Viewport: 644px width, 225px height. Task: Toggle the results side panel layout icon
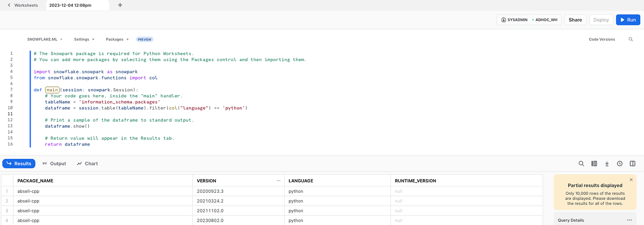pos(632,163)
